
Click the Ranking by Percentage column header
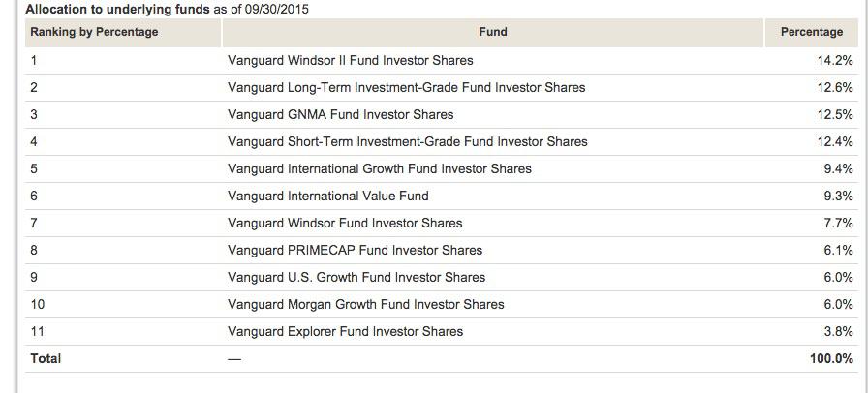click(x=94, y=32)
